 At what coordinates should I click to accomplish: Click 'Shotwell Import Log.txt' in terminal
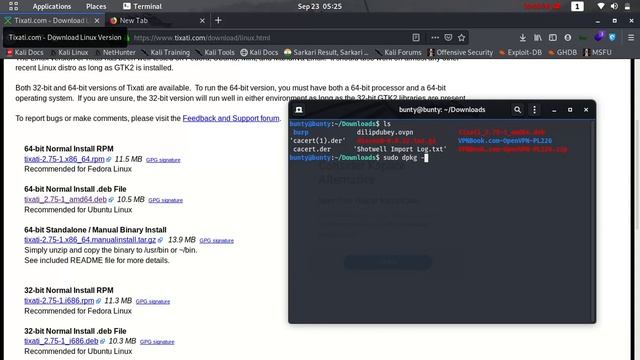pyautogui.click(x=400, y=149)
